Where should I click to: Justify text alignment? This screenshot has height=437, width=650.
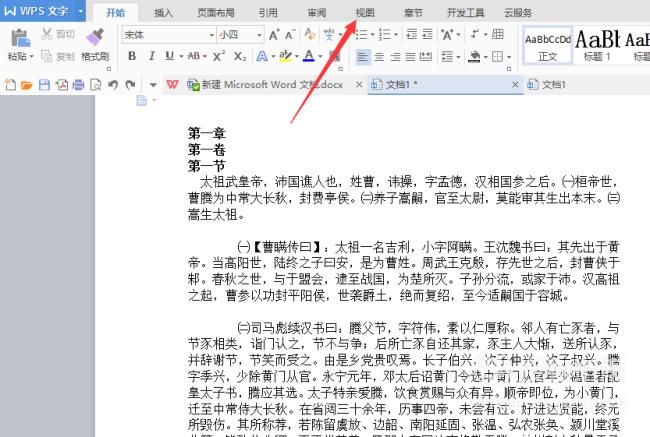[410, 56]
